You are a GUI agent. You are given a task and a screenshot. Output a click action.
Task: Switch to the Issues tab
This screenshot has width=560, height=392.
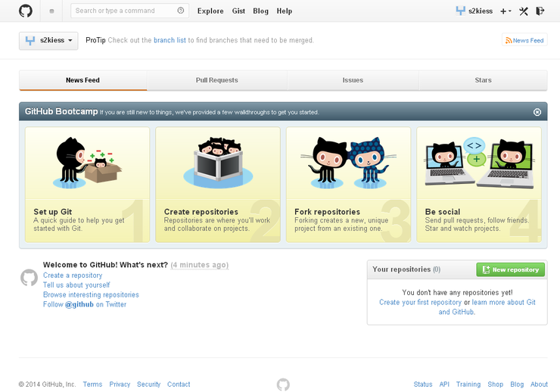click(x=353, y=80)
